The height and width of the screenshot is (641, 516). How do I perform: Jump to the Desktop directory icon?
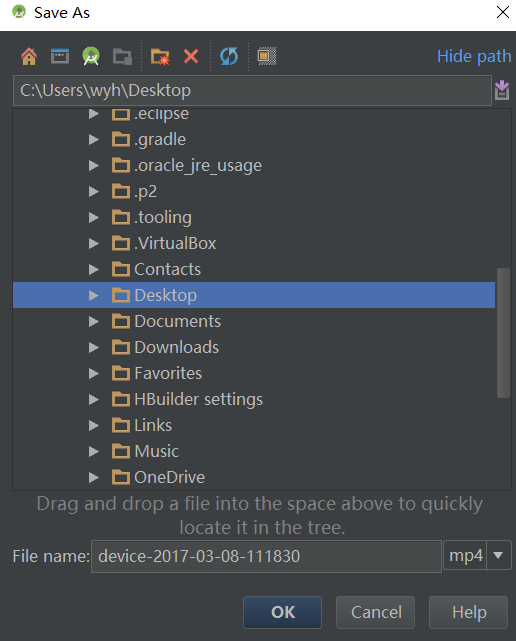60,56
